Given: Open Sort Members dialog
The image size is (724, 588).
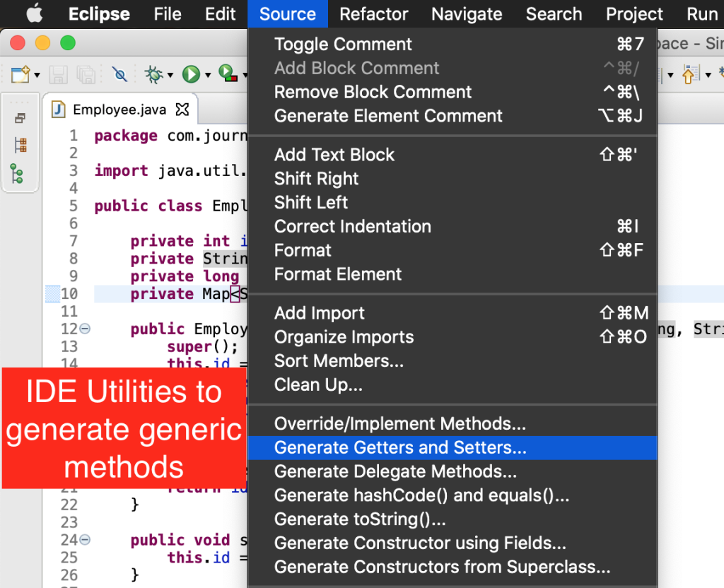Looking at the screenshot, I should [x=452, y=361].
